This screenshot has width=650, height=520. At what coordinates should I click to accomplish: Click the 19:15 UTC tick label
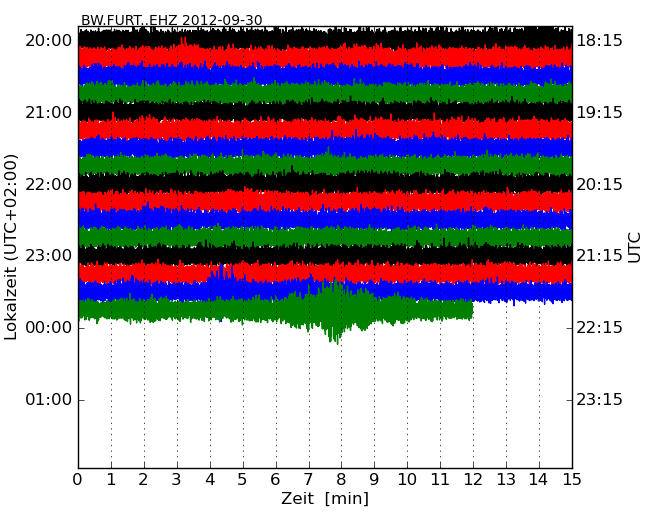tap(599, 113)
